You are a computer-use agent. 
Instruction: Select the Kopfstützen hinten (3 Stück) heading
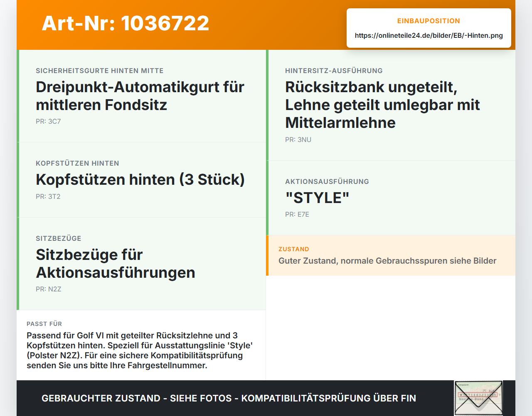click(140, 179)
